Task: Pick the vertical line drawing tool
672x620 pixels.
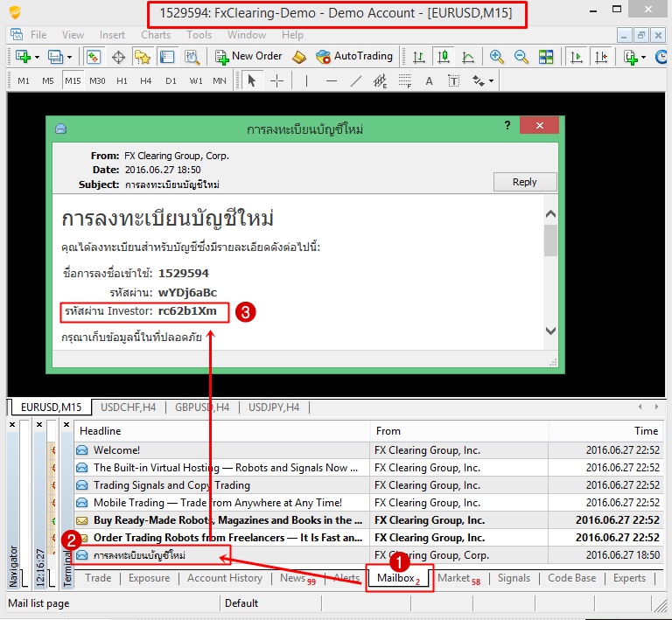Action: pyautogui.click(x=306, y=80)
